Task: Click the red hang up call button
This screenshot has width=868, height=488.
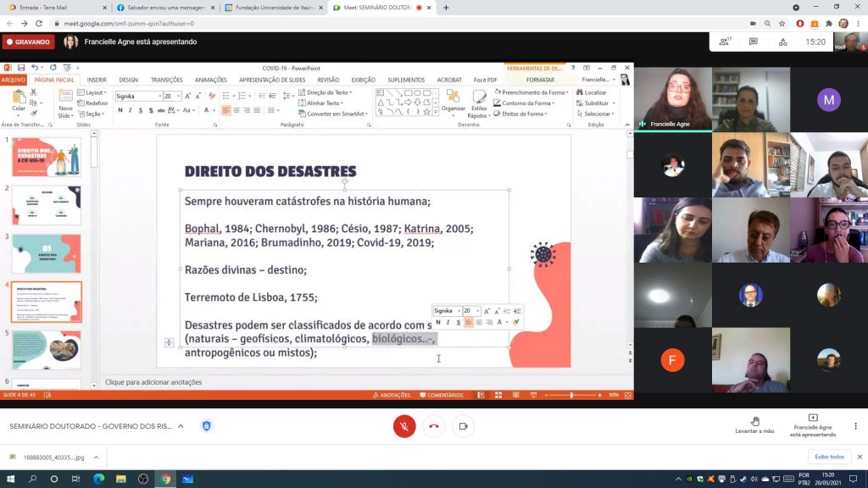Action: (x=434, y=426)
